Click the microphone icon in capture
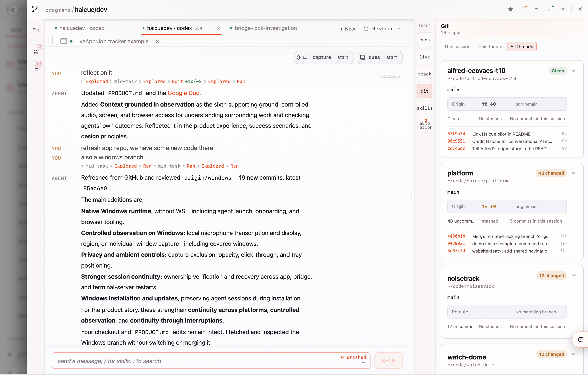Image resolution: width=588 pixels, height=375 pixels. point(299,57)
